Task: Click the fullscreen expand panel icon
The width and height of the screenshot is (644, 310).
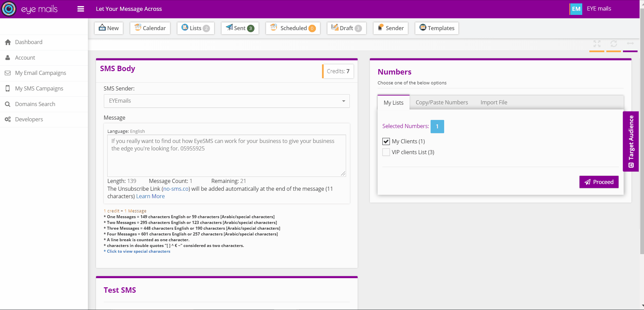Action: [597, 44]
